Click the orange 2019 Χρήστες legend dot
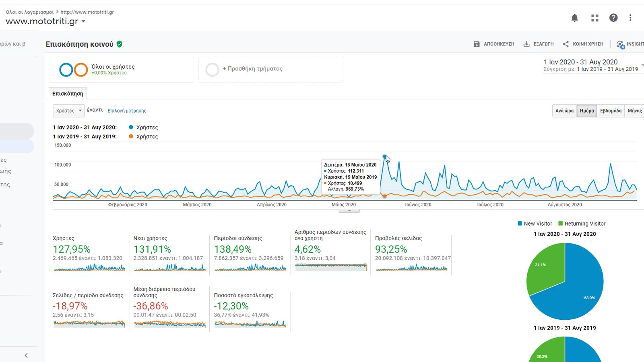 tap(131, 136)
